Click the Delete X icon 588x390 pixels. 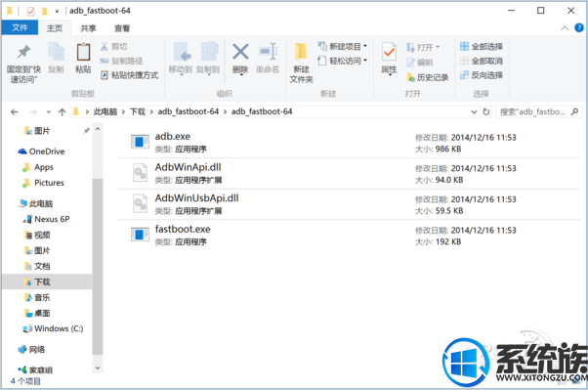pos(240,52)
